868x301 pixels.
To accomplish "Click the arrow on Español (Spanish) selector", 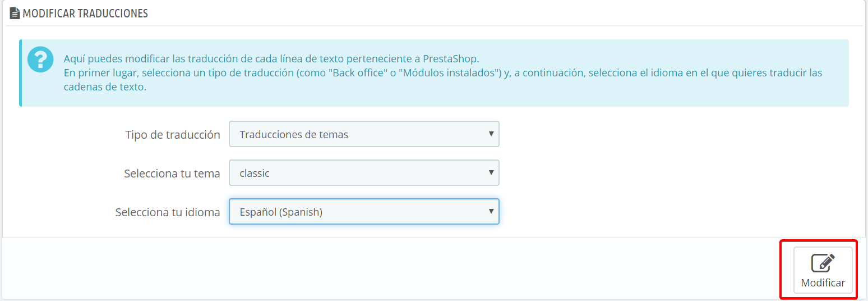I will [491, 212].
